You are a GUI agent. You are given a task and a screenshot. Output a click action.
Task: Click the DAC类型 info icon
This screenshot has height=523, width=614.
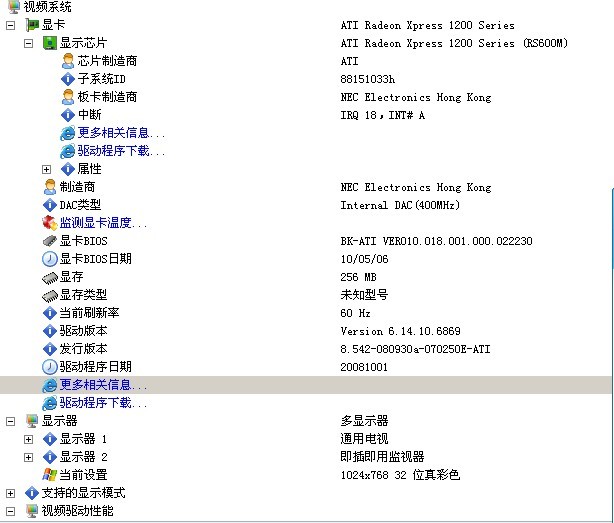coord(50,205)
